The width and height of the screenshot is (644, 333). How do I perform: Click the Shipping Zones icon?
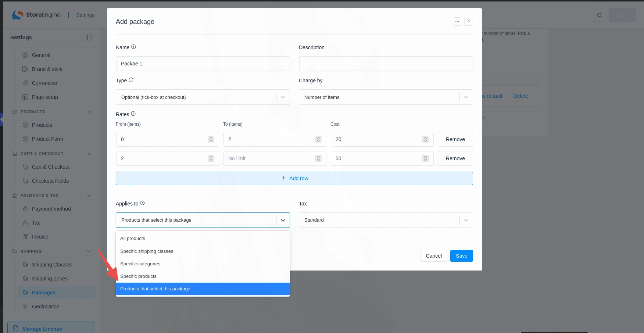(25, 279)
